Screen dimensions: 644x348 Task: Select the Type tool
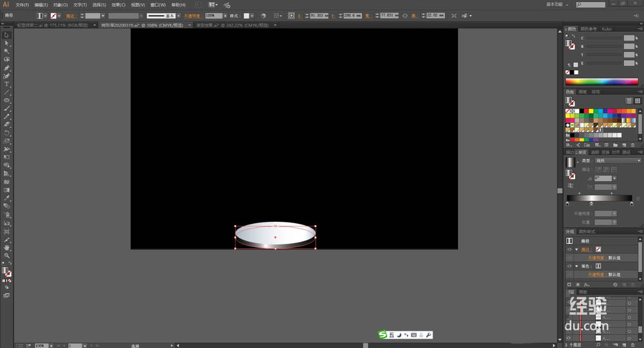6,84
